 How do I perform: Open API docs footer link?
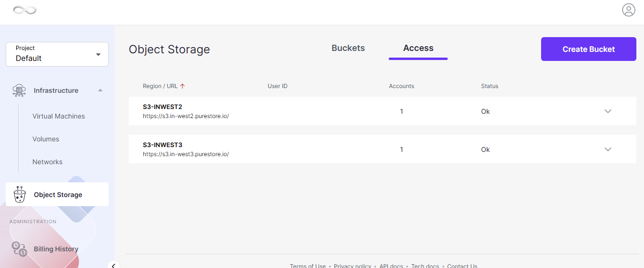click(391, 266)
